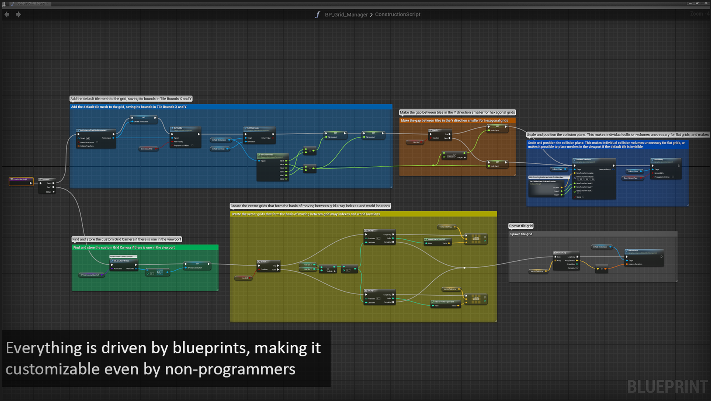Select the rightmost node in the collision plane box

(x=666, y=168)
